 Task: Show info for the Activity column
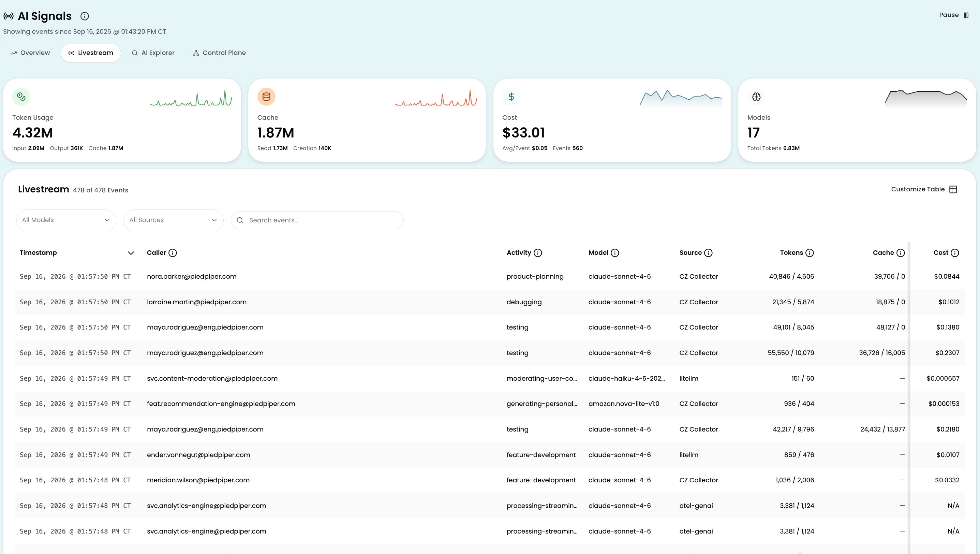pyautogui.click(x=538, y=253)
